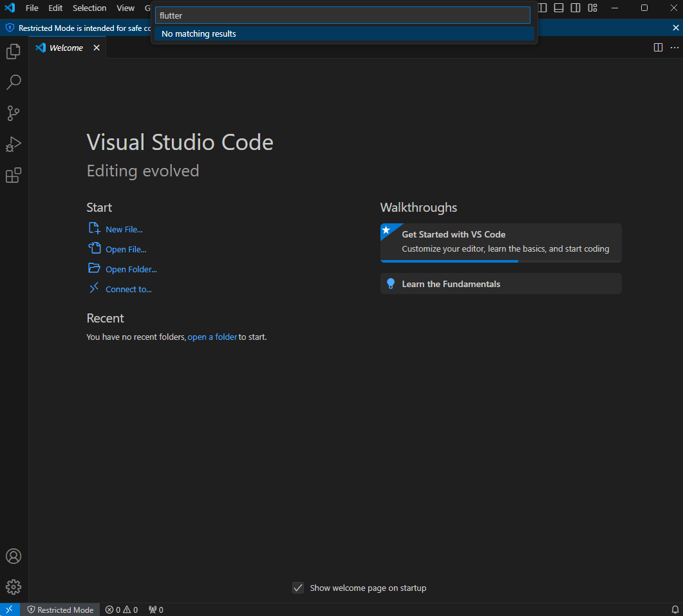The height and width of the screenshot is (616, 683).
Task: Open errors and warnings problems indicator
Action: point(122,610)
